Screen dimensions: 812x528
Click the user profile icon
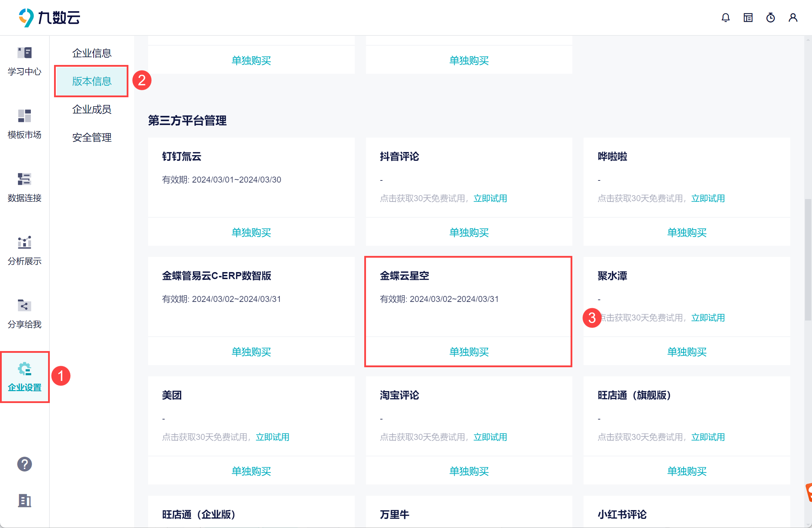793,18
